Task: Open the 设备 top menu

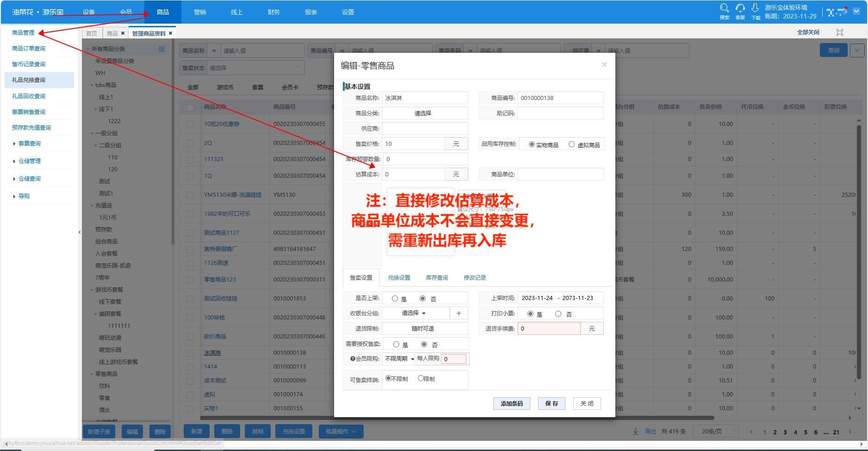Action: tap(89, 12)
